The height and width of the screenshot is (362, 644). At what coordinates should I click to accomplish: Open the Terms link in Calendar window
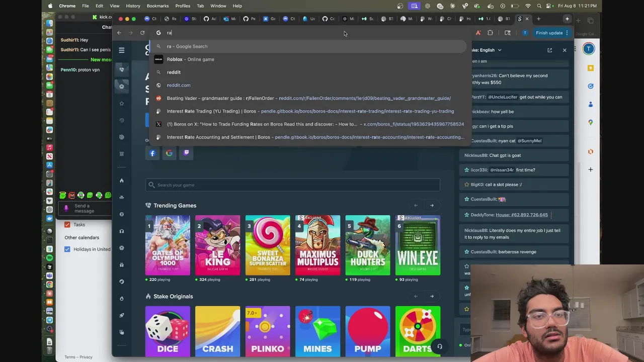tap(69, 357)
